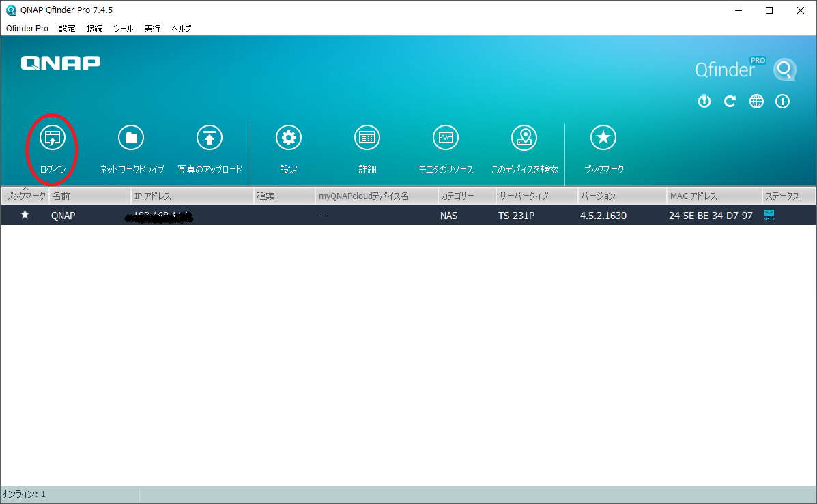Image resolution: width=817 pixels, height=504 pixels.
Task: Minimize the Qfinder Pro window
Action: tap(739, 10)
